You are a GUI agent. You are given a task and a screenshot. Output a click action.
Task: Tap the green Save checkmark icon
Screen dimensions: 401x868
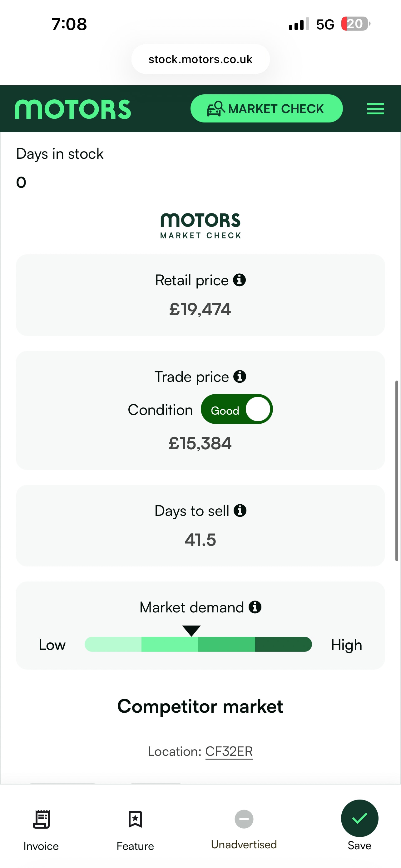[359, 818]
